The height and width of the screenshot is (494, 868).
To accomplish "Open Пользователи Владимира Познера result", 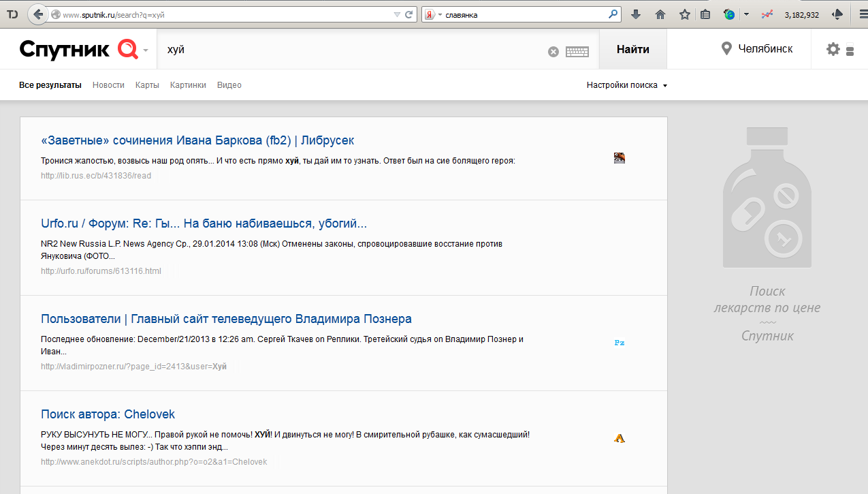I will pos(226,319).
